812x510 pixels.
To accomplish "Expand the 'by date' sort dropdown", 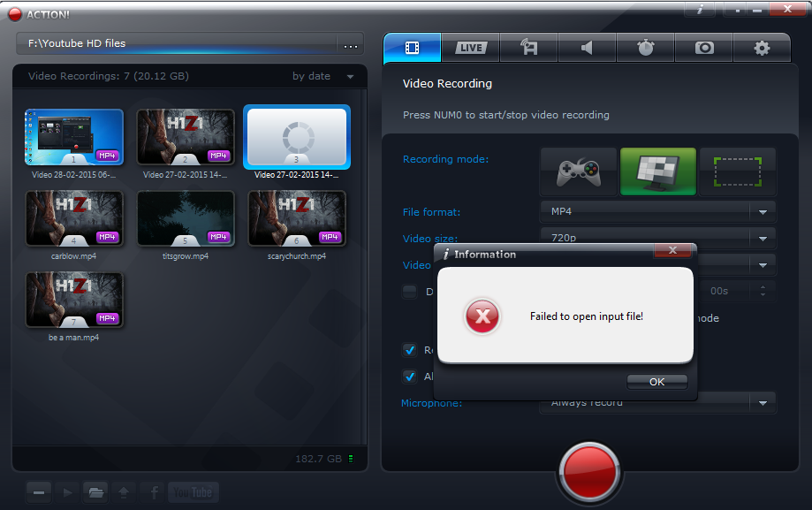I will pos(350,77).
